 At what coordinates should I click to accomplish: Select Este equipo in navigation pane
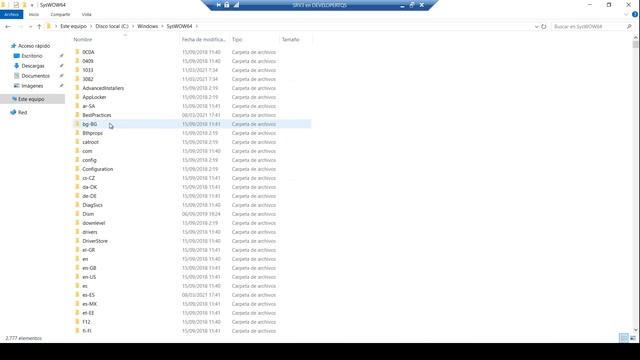click(x=31, y=99)
